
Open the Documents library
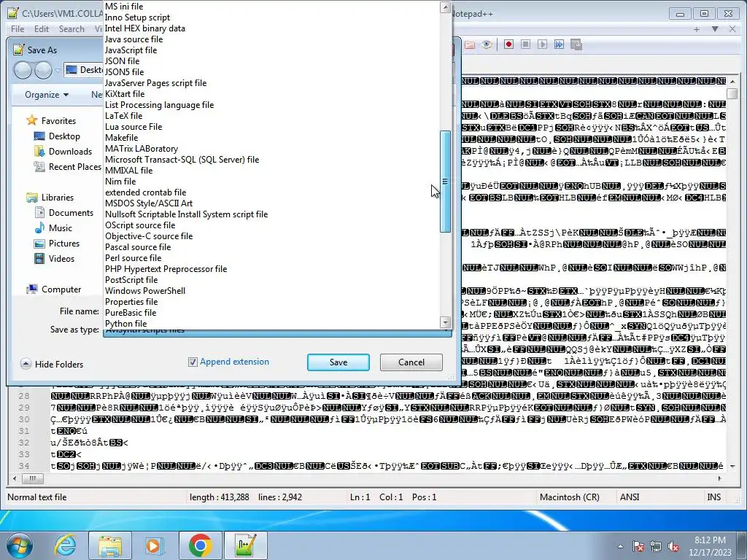(71, 213)
